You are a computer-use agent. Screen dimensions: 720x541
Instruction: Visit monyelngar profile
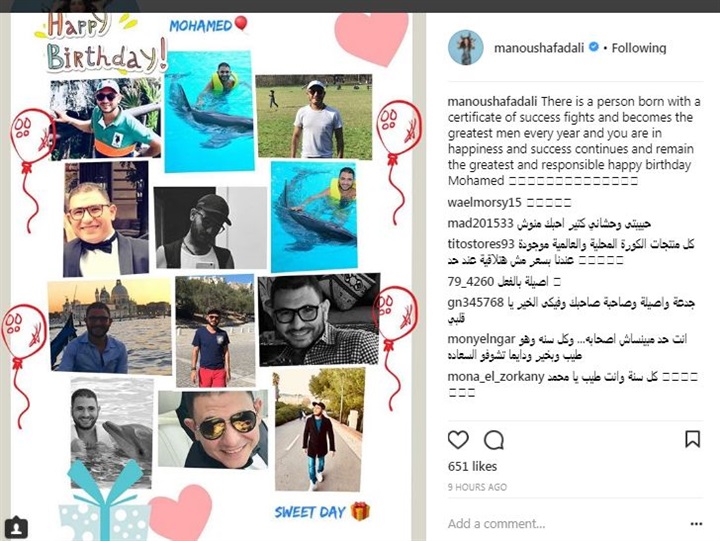(x=481, y=340)
